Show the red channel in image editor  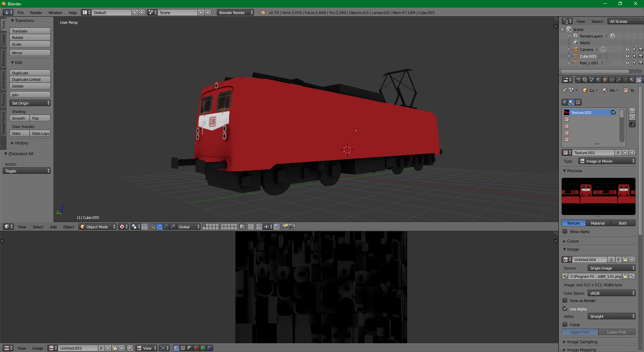click(x=196, y=348)
